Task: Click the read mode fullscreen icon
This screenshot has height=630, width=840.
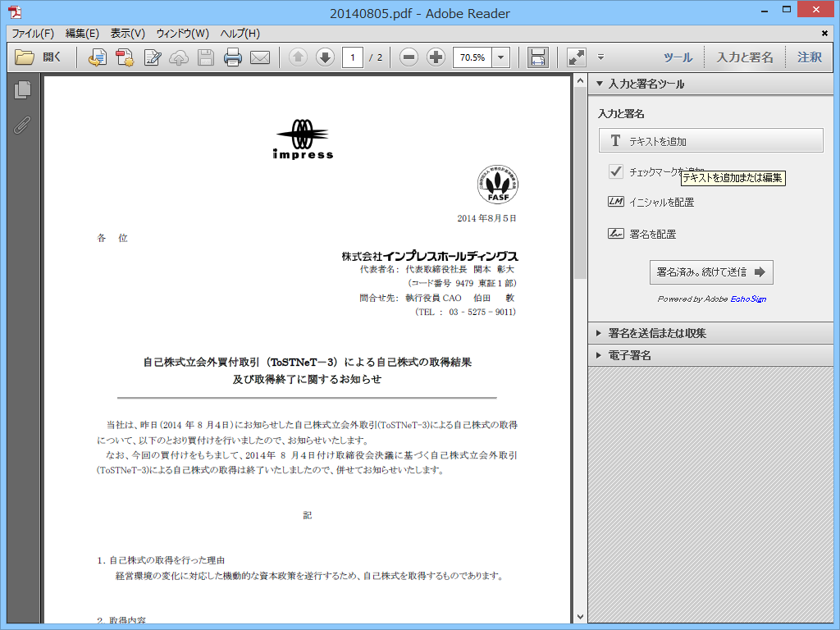Action: point(577,57)
